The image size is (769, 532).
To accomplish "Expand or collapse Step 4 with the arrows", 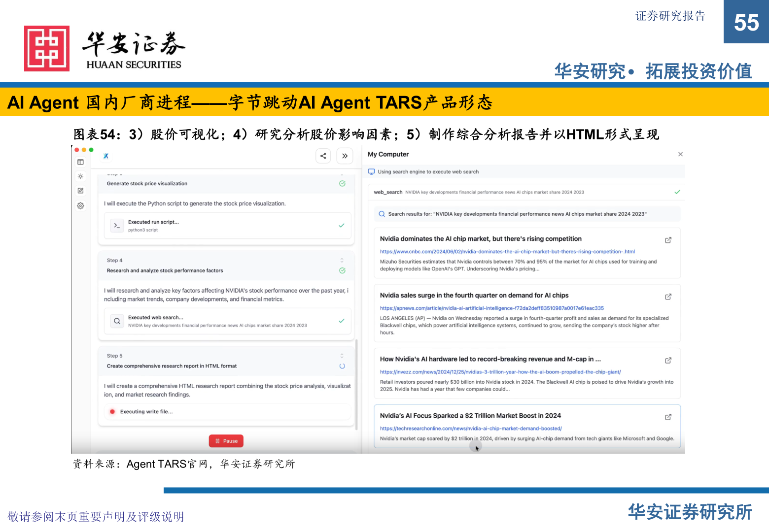I will [x=342, y=260].
